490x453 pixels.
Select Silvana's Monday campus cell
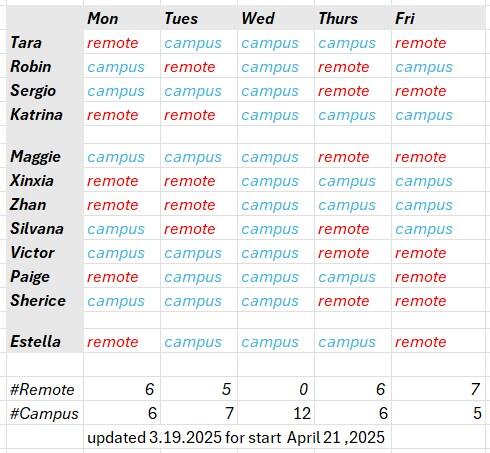click(x=122, y=228)
